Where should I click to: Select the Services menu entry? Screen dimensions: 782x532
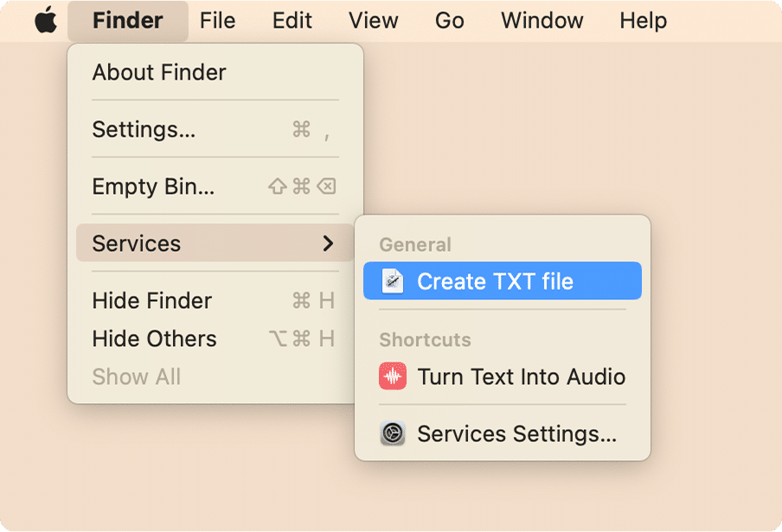tap(136, 244)
